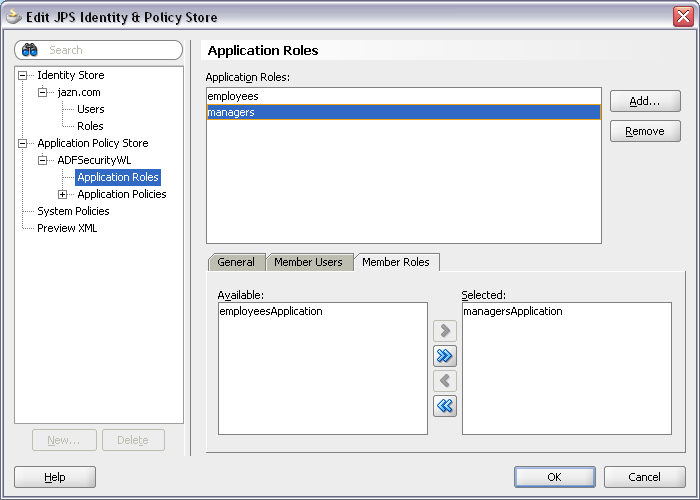Click the double right arrow move-all button
700x500 pixels.
tap(445, 356)
